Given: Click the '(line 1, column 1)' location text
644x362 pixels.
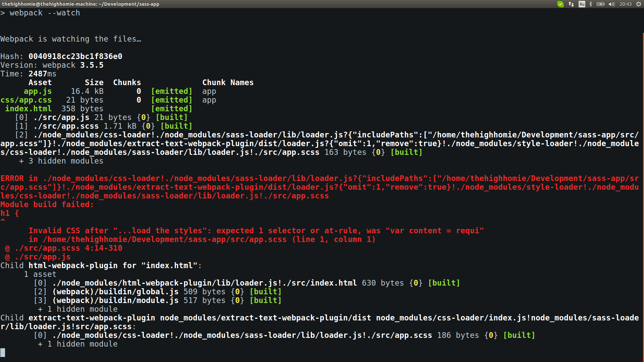Looking at the screenshot, I should 334,239.
